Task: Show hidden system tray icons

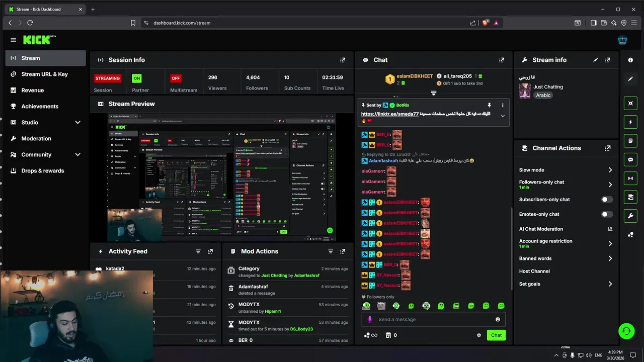Action: (555, 355)
